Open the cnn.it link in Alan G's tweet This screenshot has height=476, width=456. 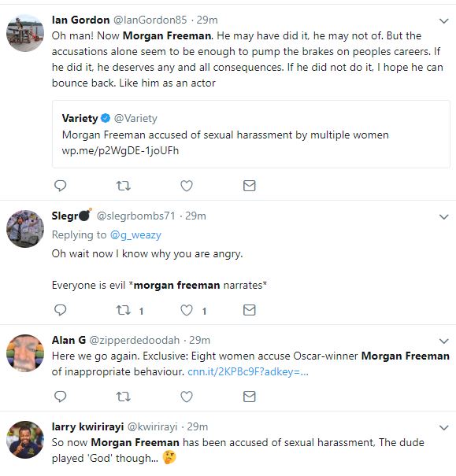248,371
